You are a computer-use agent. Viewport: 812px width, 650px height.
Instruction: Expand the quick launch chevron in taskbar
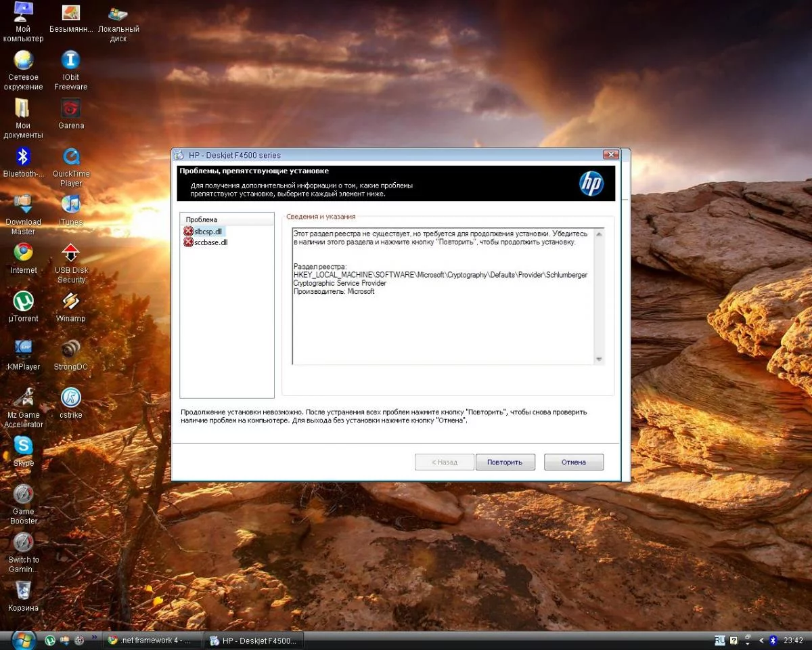click(94, 638)
